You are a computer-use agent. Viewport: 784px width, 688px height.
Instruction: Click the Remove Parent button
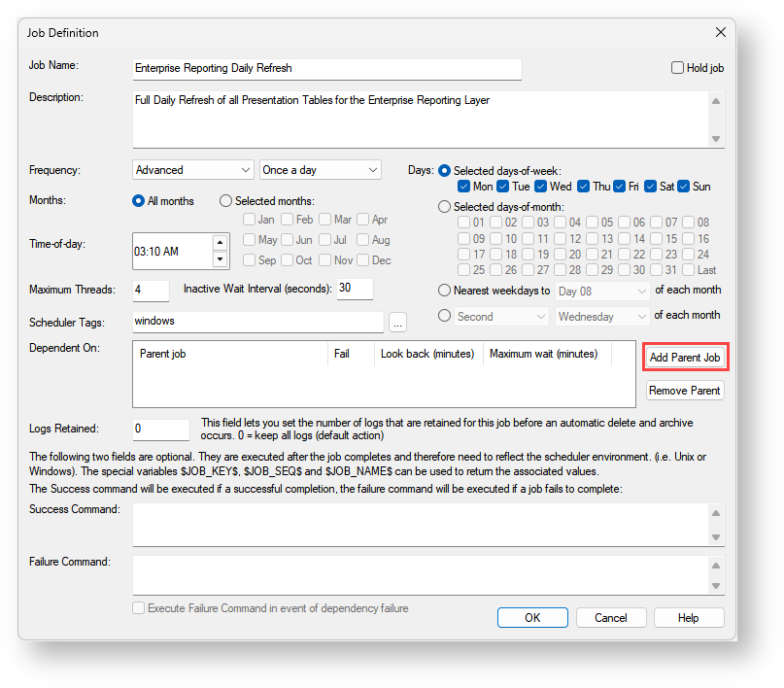pos(685,391)
